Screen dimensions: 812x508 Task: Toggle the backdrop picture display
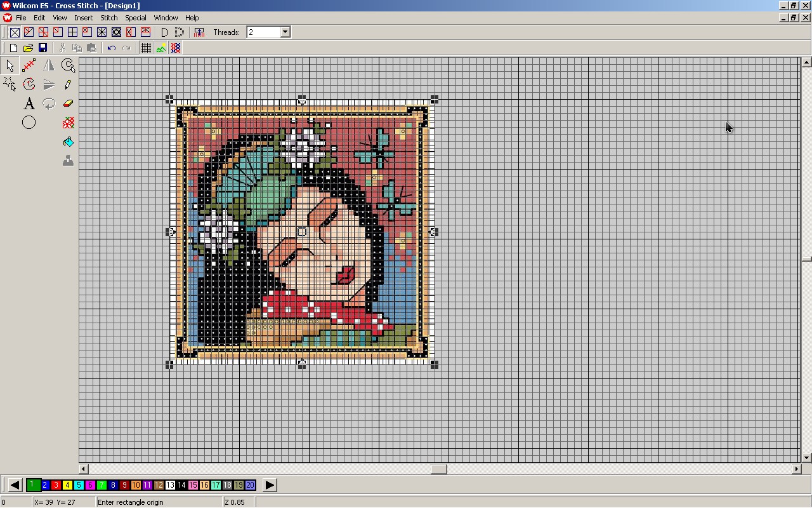coord(161,48)
